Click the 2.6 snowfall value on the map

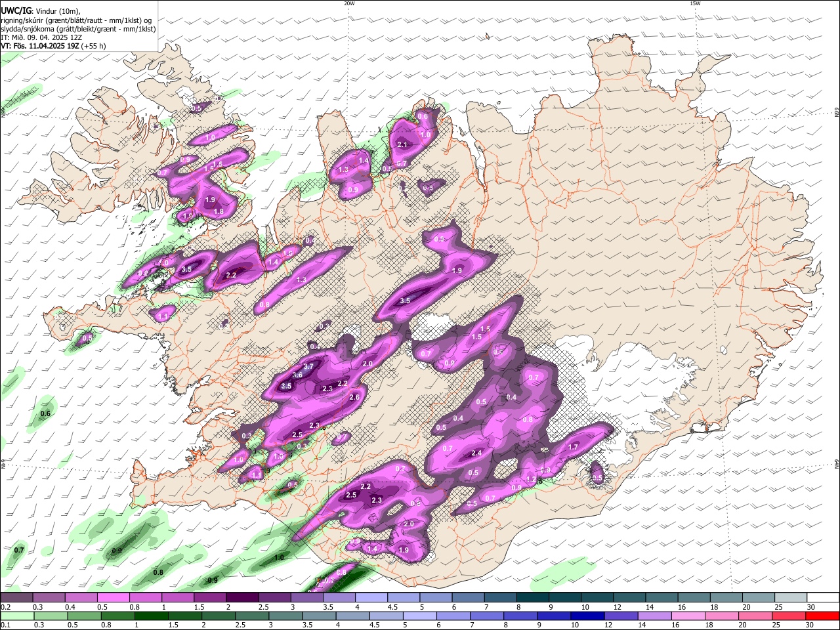pos(354,397)
